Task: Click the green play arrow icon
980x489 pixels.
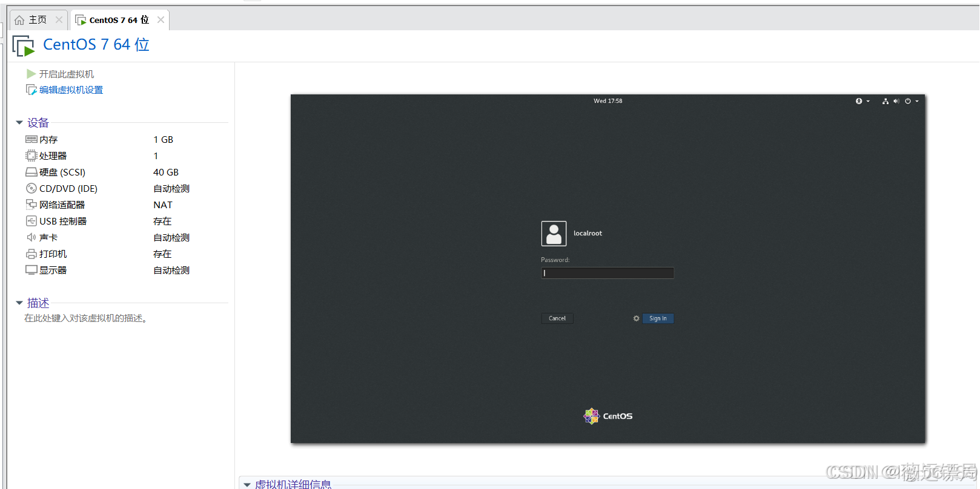Action: 31,74
